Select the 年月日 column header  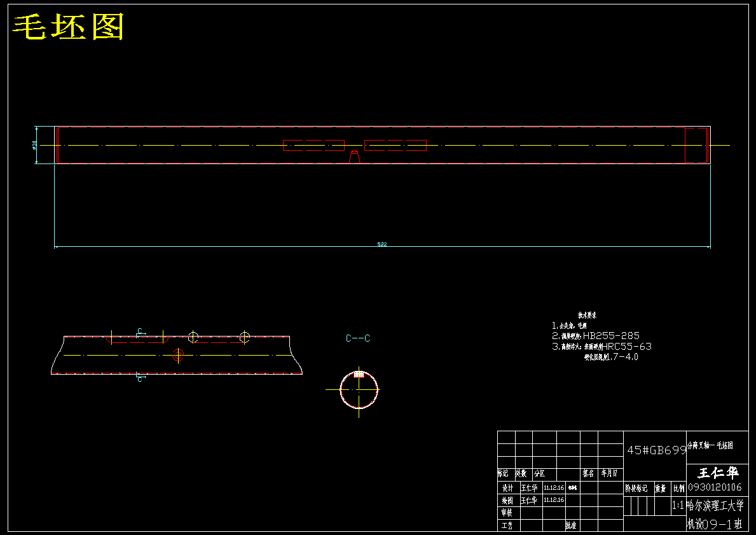tap(609, 474)
